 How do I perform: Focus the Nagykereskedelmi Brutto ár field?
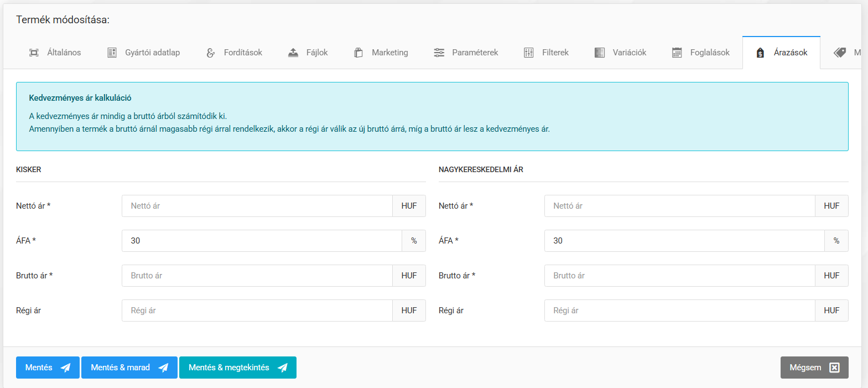679,276
